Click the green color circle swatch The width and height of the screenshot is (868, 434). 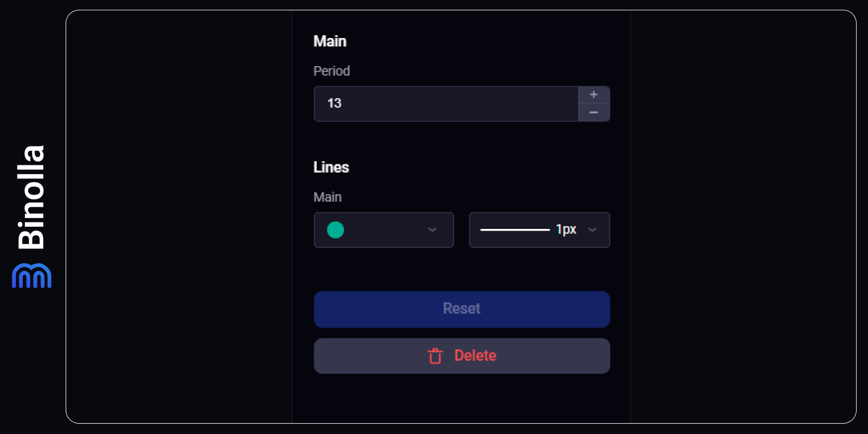click(335, 230)
